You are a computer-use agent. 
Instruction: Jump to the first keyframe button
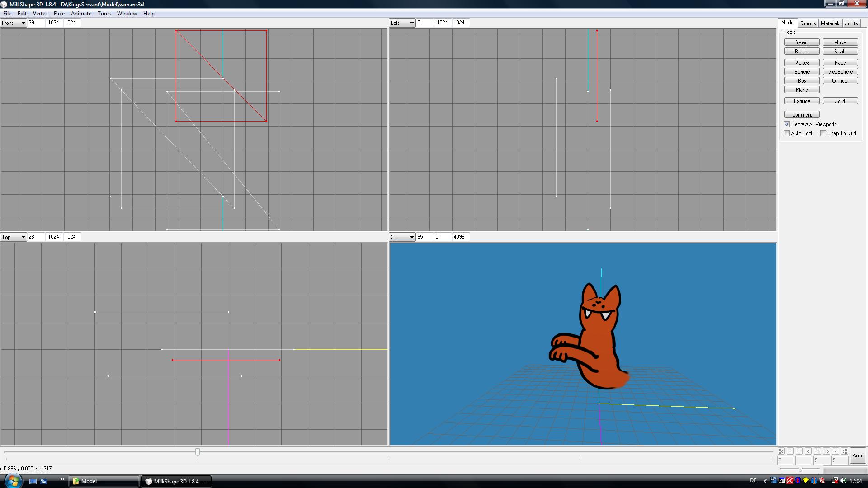click(x=781, y=451)
